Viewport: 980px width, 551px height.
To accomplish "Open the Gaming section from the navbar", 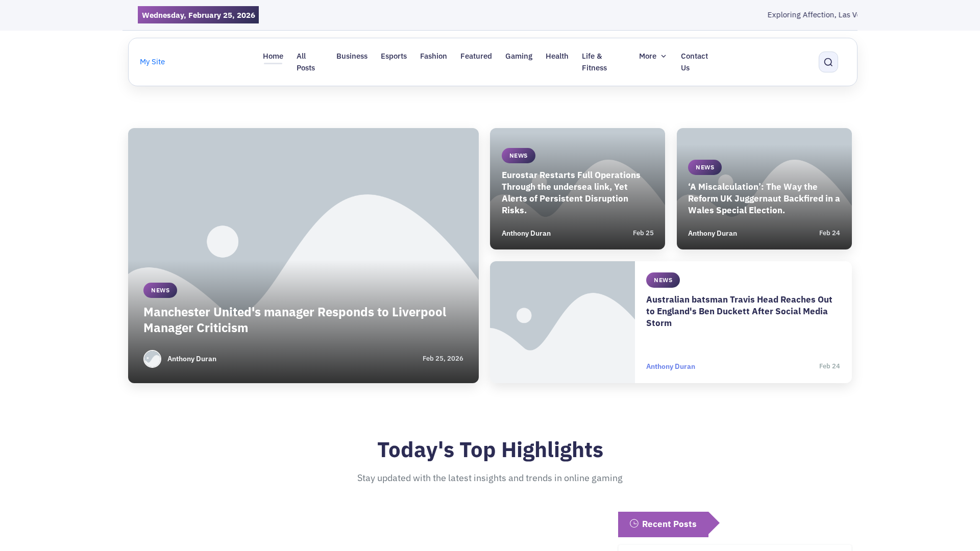I will (x=519, y=56).
